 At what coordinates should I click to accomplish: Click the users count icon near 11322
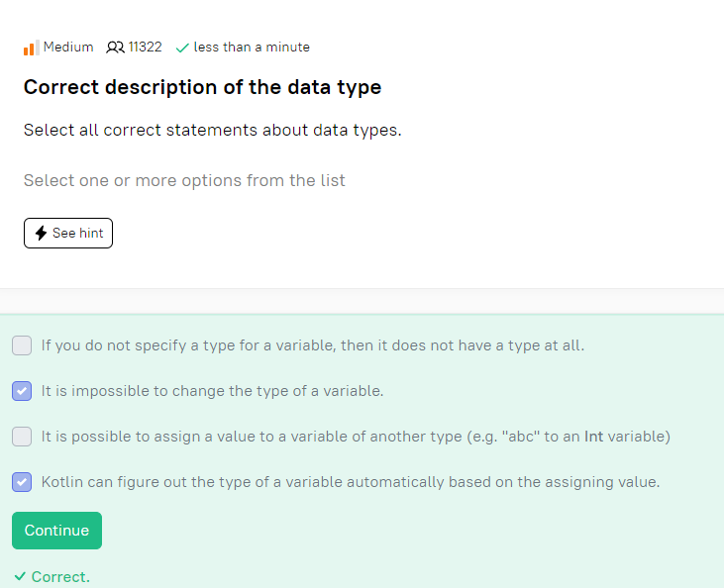[115, 48]
